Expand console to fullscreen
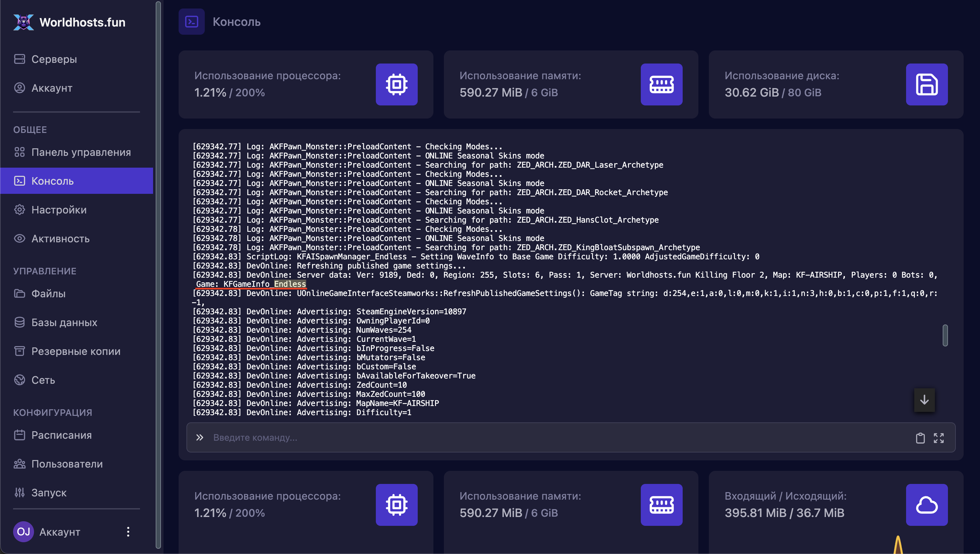 tap(938, 438)
